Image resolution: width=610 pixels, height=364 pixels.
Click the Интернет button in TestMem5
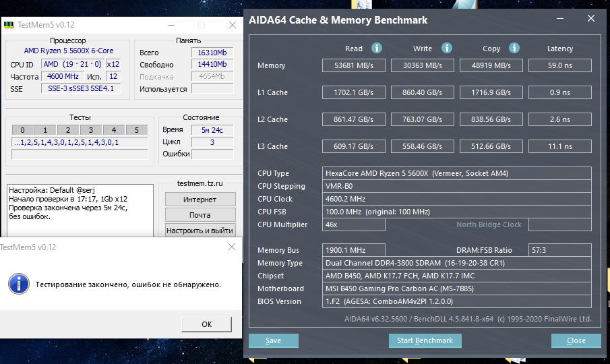pos(200,200)
